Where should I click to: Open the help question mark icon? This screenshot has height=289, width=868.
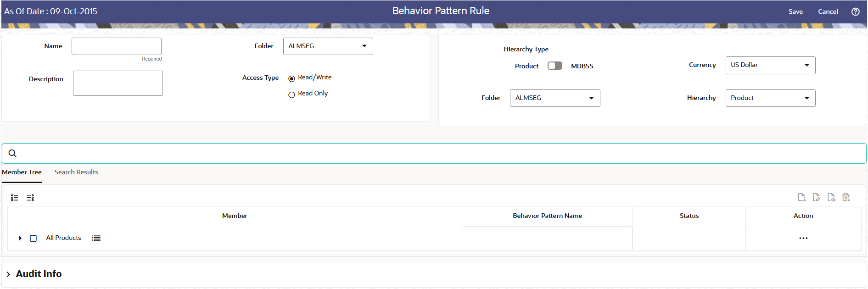(856, 11)
